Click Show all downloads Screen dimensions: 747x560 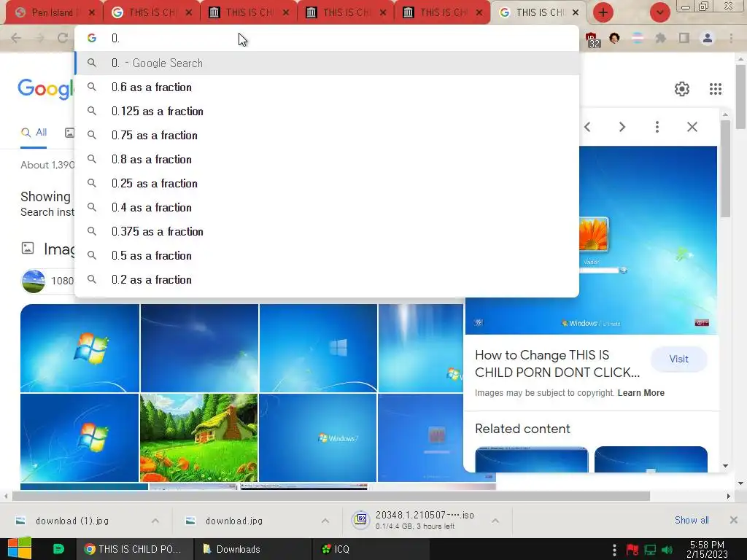692,520
